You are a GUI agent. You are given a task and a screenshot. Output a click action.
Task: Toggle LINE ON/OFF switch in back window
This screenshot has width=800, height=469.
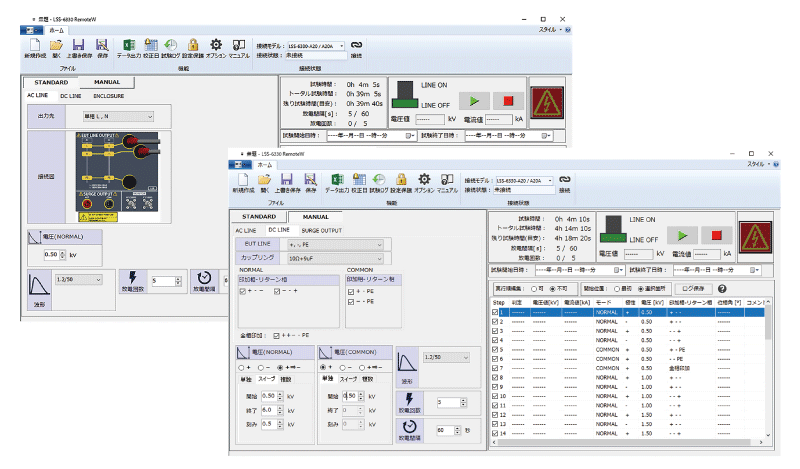click(405, 94)
